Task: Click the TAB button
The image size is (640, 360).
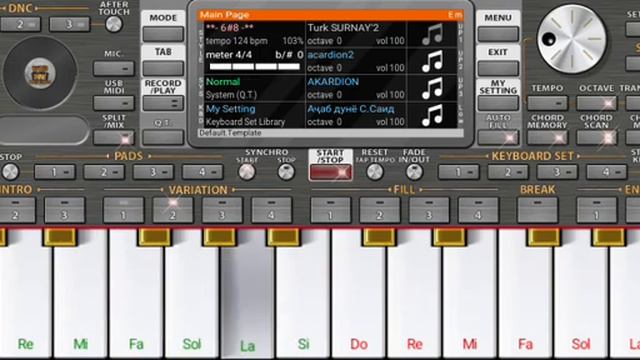Action: 163,68
